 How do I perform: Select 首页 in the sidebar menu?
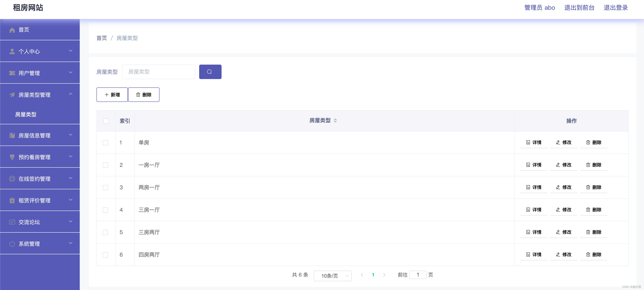(40, 30)
